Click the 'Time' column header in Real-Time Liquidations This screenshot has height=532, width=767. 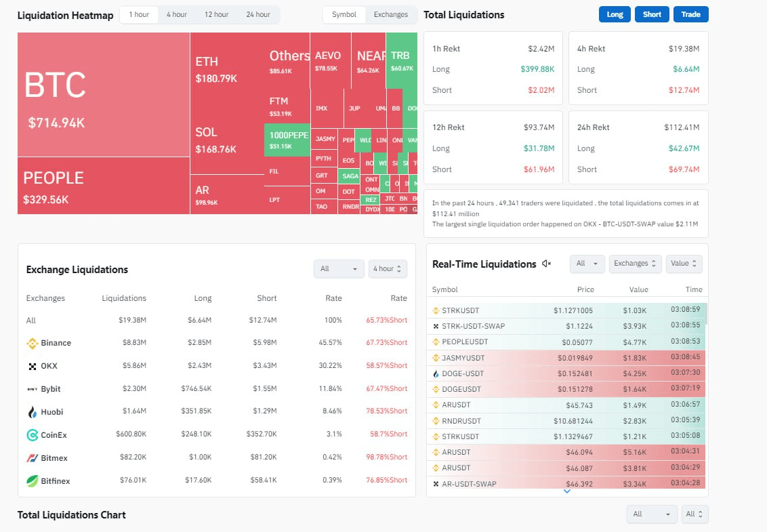point(694,290)
